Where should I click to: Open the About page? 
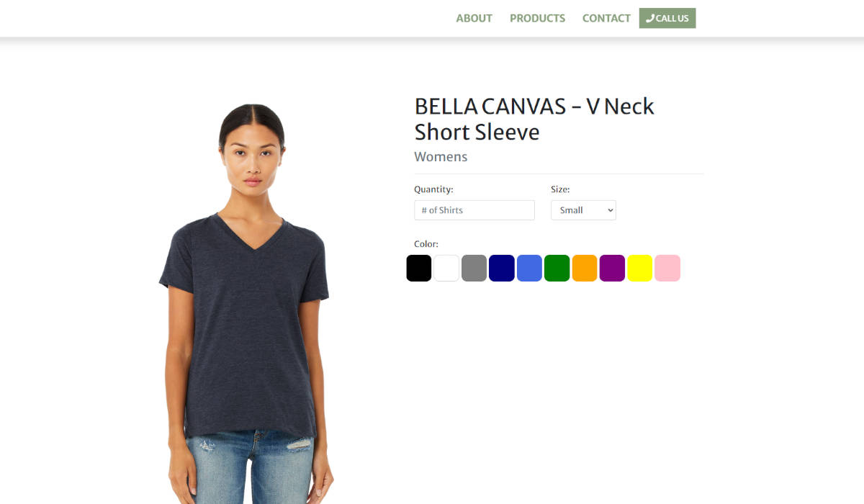474,18
